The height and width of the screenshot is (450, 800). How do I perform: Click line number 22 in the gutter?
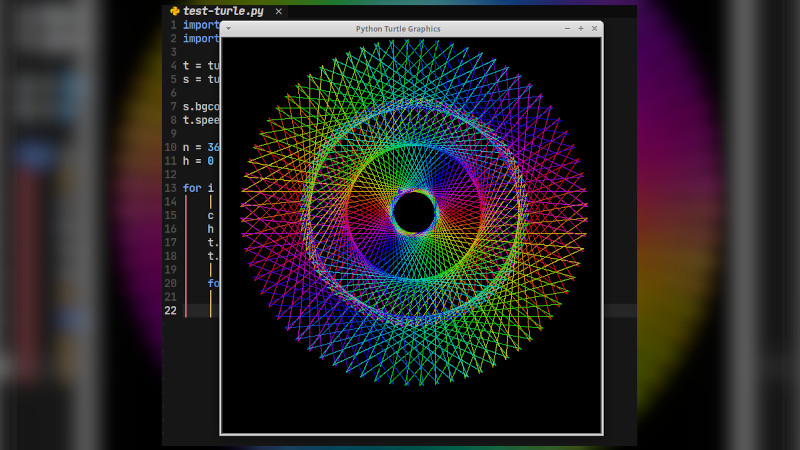(170, 310)
